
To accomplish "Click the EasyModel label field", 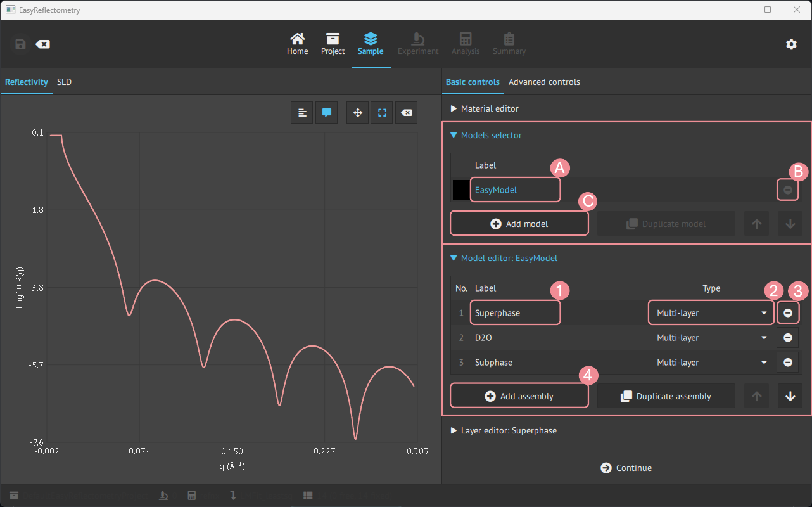I will pyautogui.click(x=514, y=190).
